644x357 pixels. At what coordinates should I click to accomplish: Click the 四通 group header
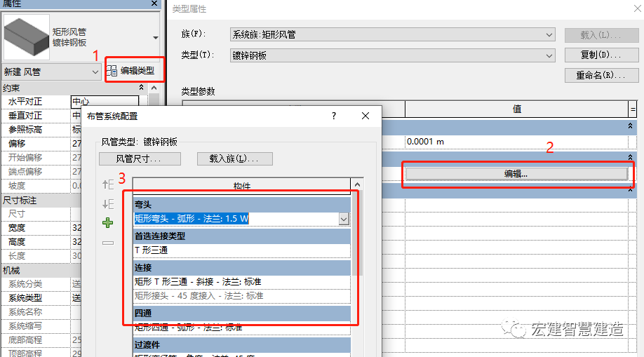tap(242, 313)
